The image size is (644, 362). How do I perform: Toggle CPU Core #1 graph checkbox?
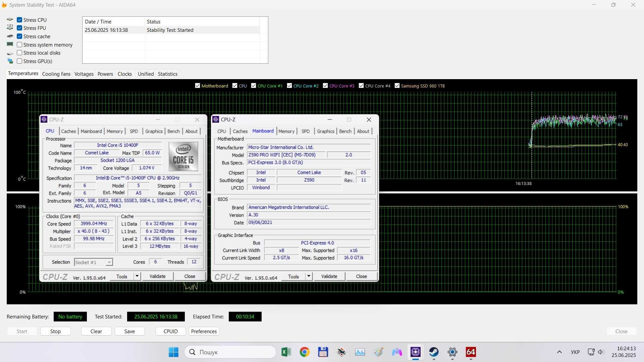tap(254, 85)
